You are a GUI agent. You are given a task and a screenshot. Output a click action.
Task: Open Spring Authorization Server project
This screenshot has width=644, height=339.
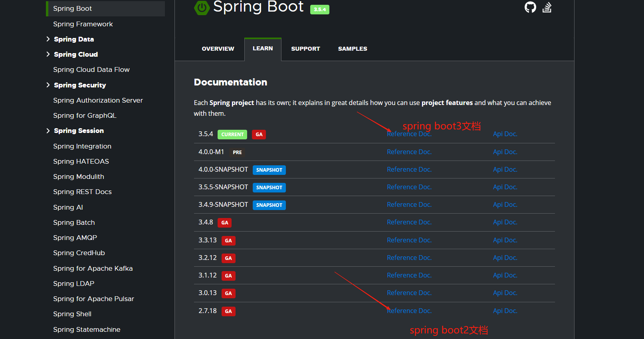98,100
